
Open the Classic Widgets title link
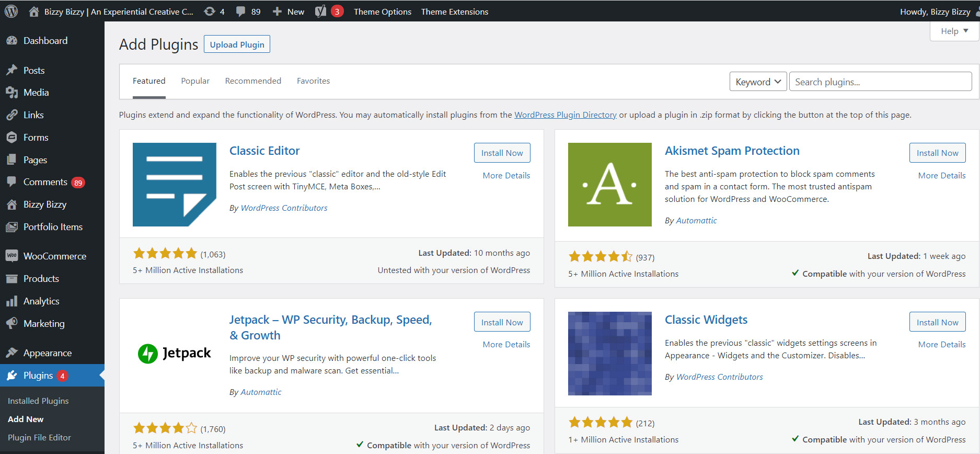click(x=706, y=320)
